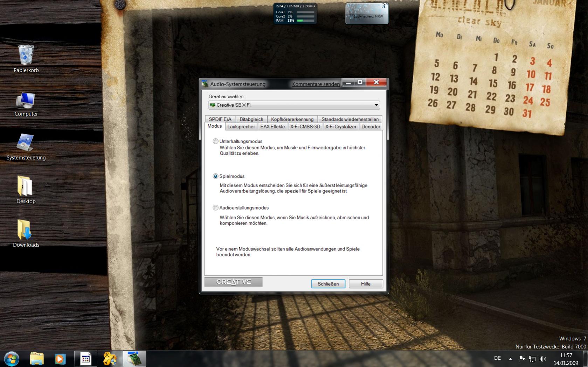Open the Windows Start orb
The image size is (588, 367).
pos(12,359)
